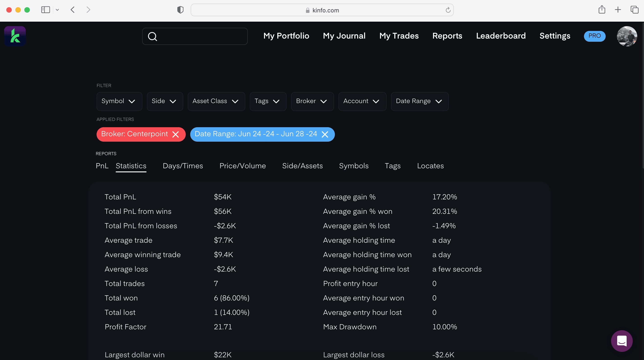Screen dimensions: 644x360
Task: Toggle the Safari sidebar icon
Action: [x=46, y=10]
